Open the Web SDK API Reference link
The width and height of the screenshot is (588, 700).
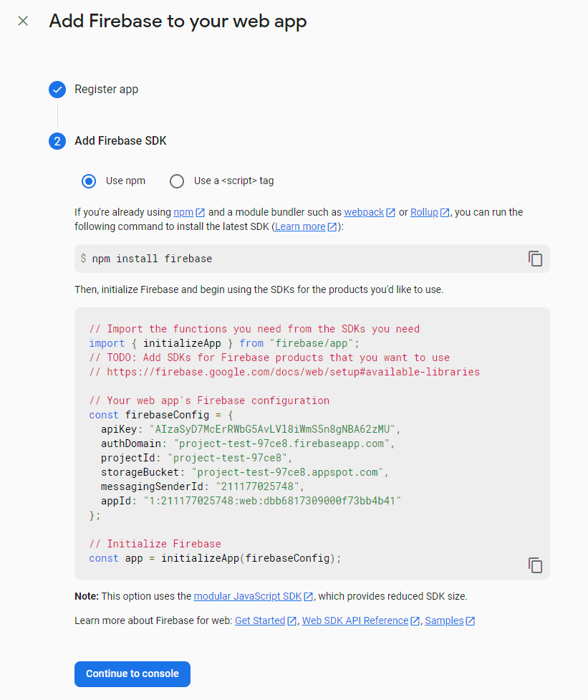click(x=355, y=620)
